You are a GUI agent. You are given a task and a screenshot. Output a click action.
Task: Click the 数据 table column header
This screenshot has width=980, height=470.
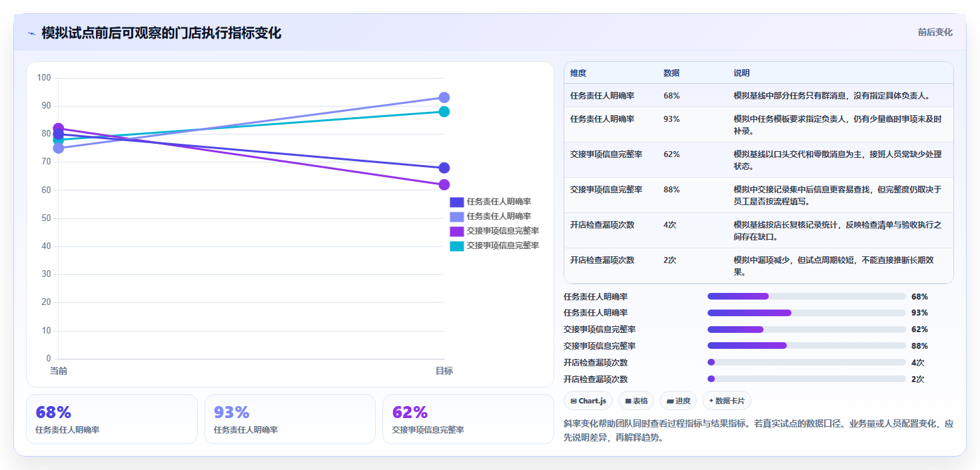[672, 73]
